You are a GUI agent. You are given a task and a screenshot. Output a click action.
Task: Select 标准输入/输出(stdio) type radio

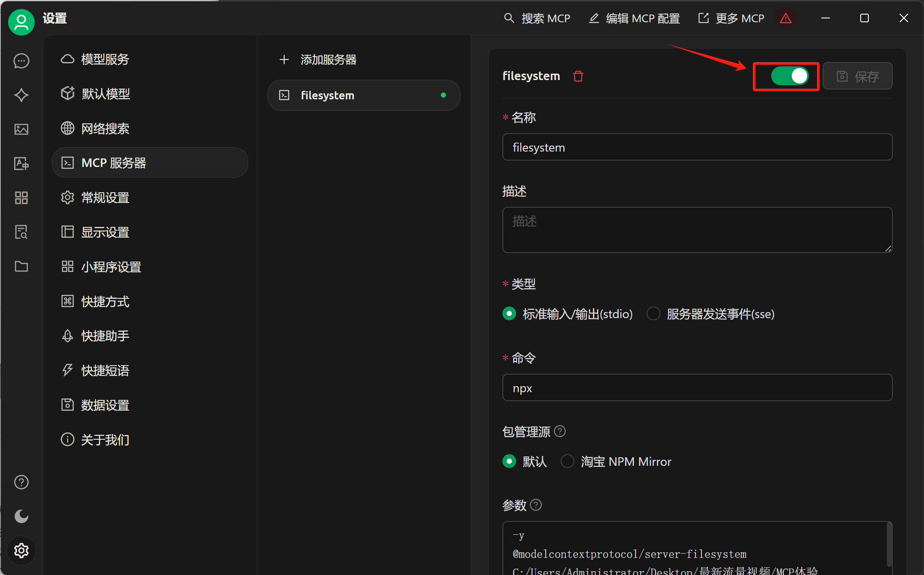[509, 314]
